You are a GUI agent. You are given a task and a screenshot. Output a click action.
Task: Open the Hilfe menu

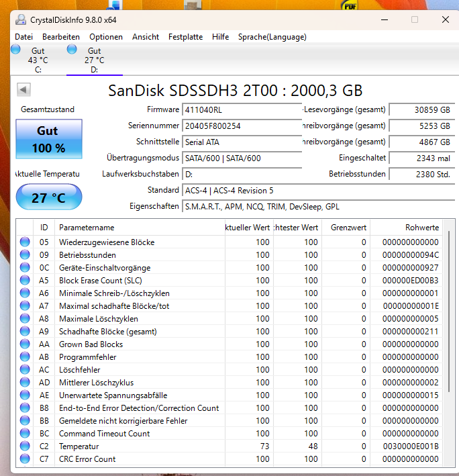[x=220, y=37]
